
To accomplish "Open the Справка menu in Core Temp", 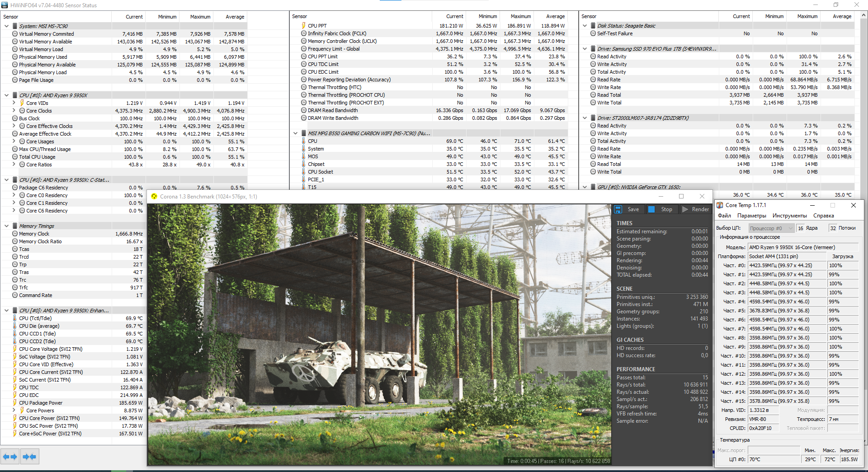I will (824, 216).
